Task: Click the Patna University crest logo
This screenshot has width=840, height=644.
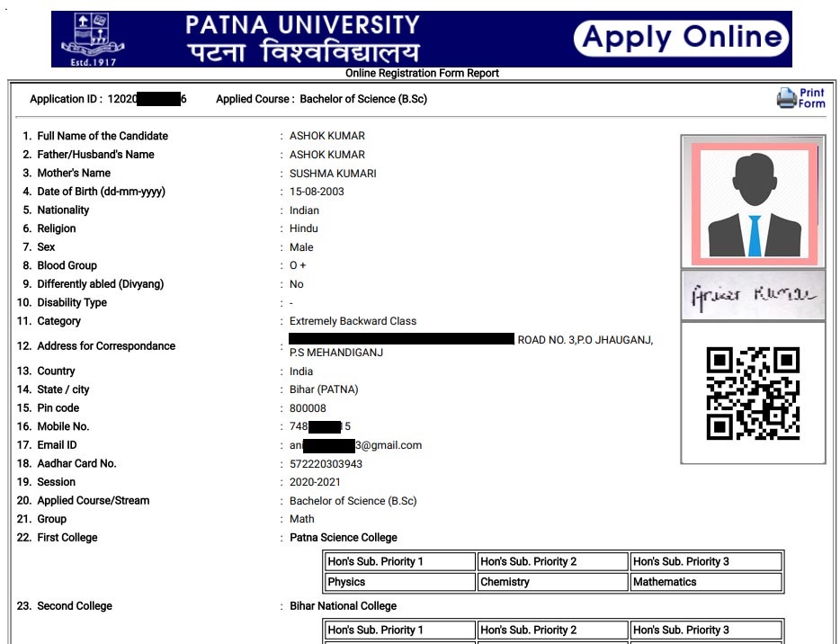Action: (93, 39)
